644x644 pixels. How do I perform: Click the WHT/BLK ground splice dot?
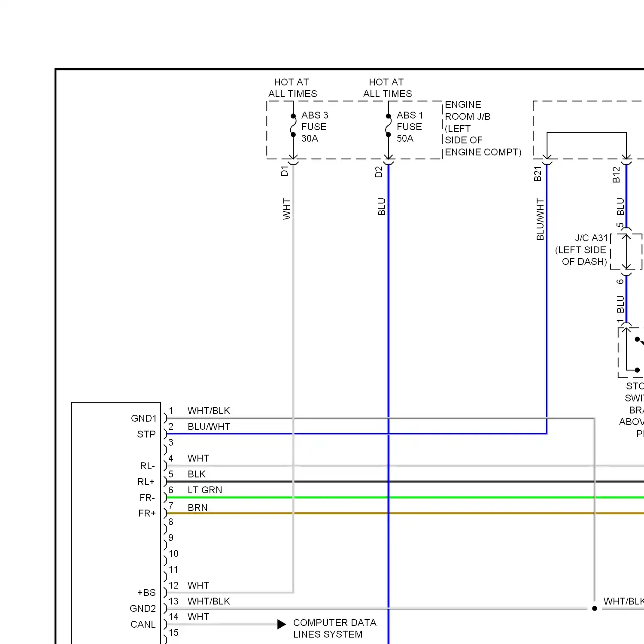click(594, 608)
